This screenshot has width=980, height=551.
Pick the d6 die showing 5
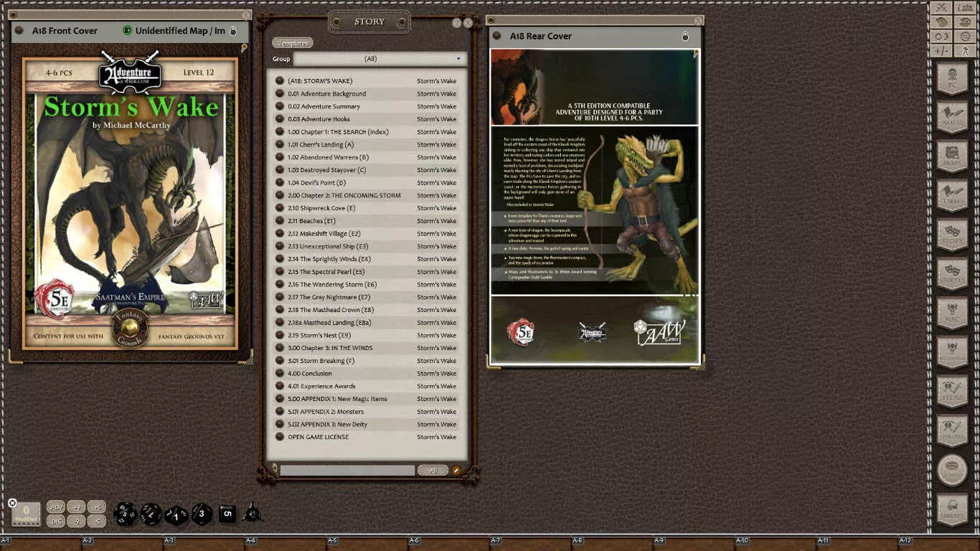pos(227,513)
